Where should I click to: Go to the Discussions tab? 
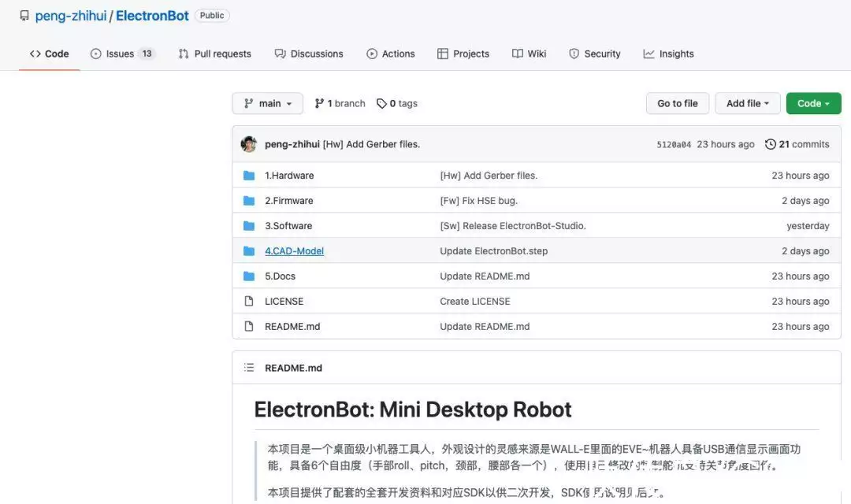click(x=309, y=54)
